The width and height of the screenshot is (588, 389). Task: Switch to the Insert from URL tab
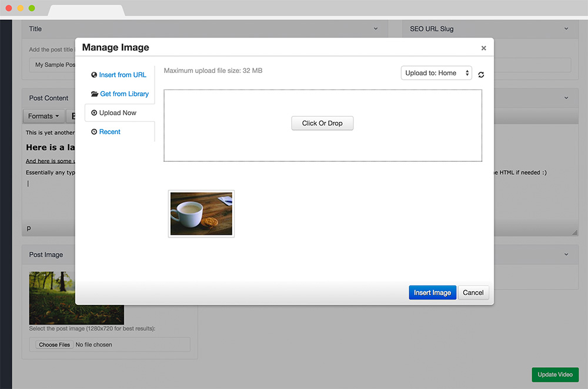click(x=122, y=75)
